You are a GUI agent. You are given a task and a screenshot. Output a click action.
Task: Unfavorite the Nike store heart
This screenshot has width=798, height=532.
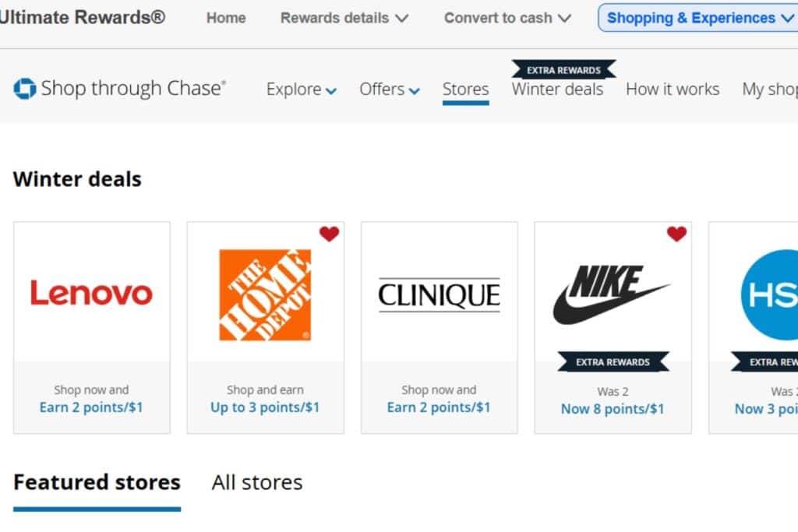[x=677, y=232]
